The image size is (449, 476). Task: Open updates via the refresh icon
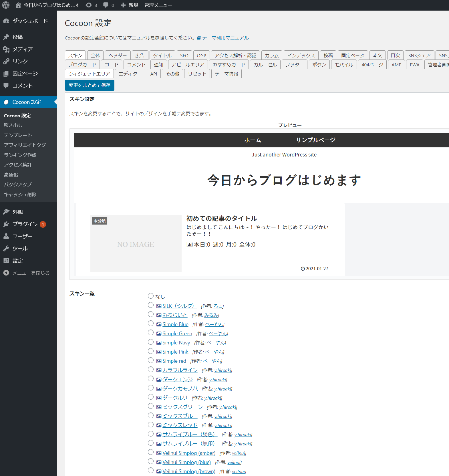click(89, 5)
